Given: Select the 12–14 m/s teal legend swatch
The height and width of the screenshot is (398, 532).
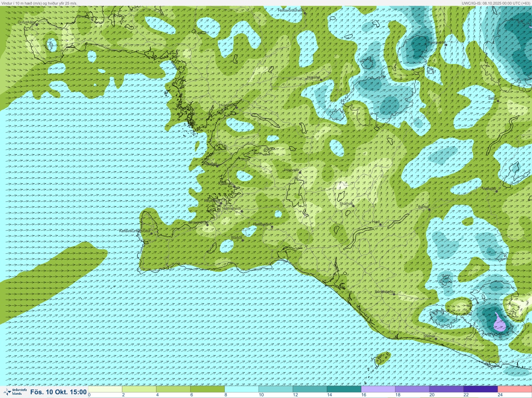Looking at the screenshot, I should 310,389.
